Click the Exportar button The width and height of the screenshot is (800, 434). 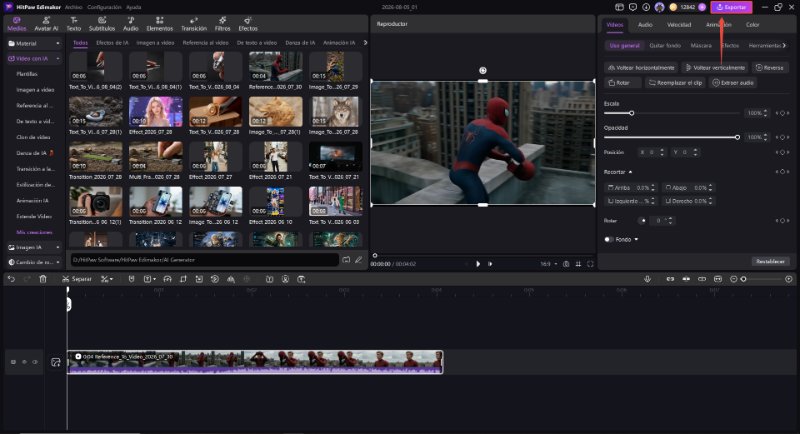[x=731, y=7]
